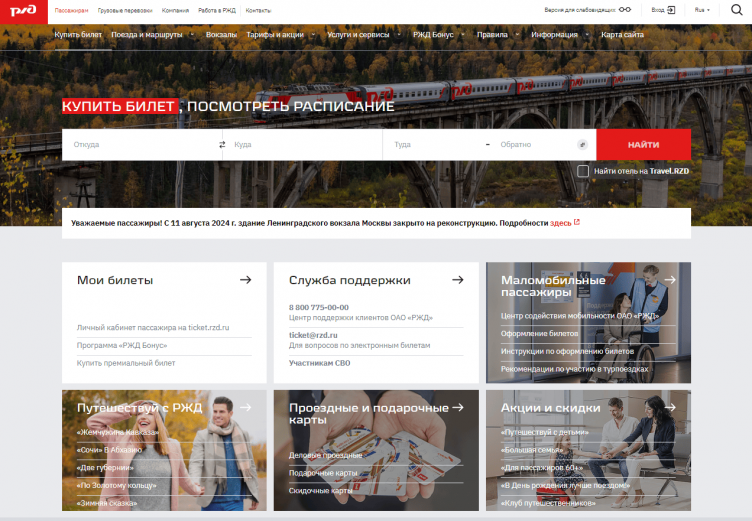Follow 'здесь' link in the notice
Screen dimensions: 752x521
(x=560, y=223)
